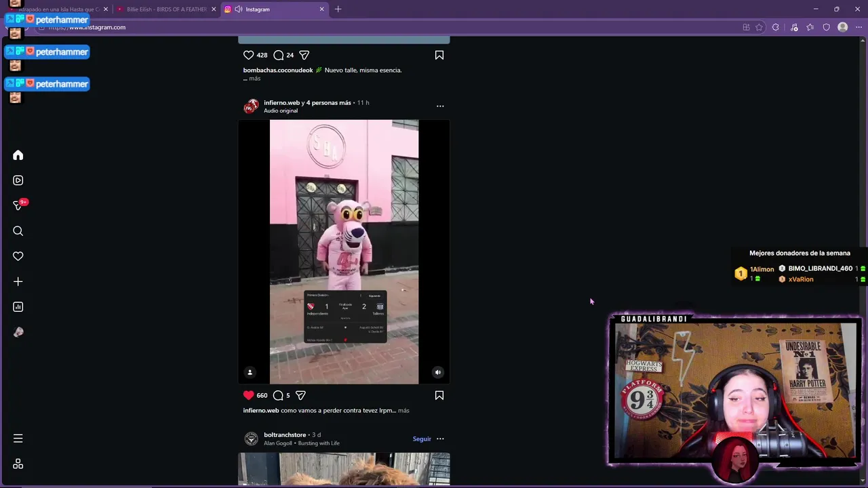Install the site as app from address bar

(x=746, y=27)
